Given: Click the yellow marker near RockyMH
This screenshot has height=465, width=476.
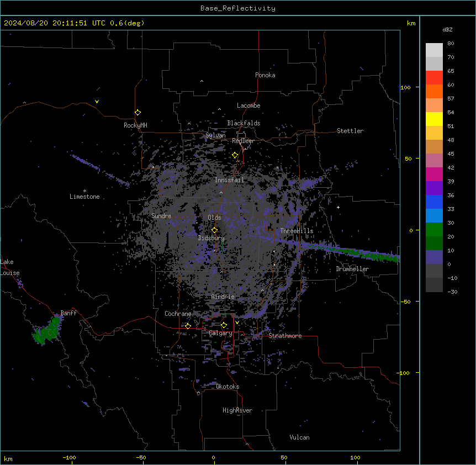Looking at the screenshot, I should (138, 113).
